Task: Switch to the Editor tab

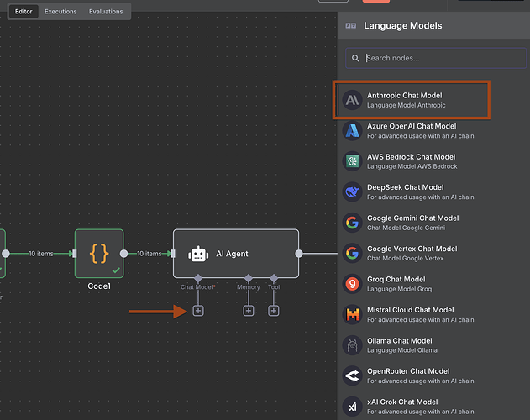Action: click(24, 12)
